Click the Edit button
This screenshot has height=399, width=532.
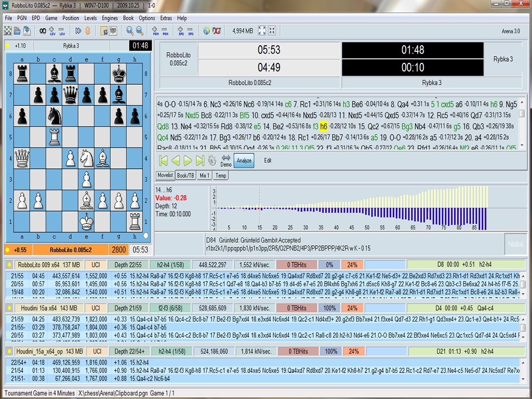click(x=268, y=161)
